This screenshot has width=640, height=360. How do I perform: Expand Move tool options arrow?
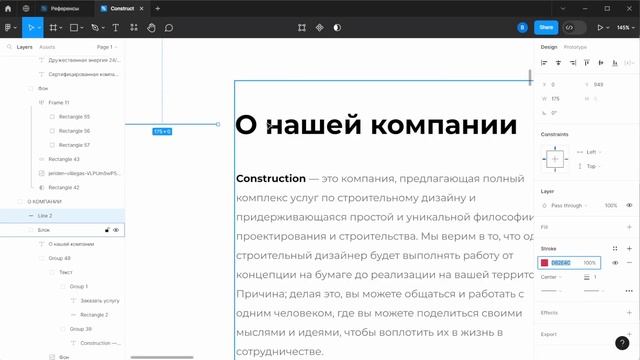coord(39,28)
